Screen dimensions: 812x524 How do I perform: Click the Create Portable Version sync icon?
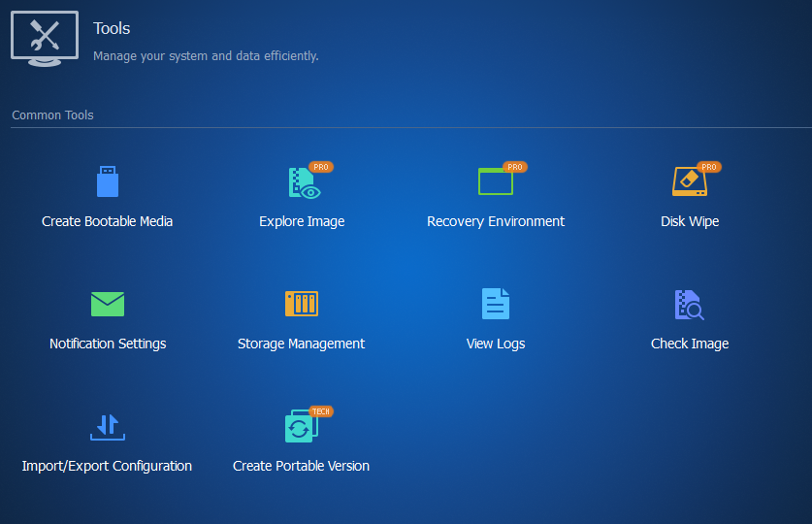click(301, 427)
